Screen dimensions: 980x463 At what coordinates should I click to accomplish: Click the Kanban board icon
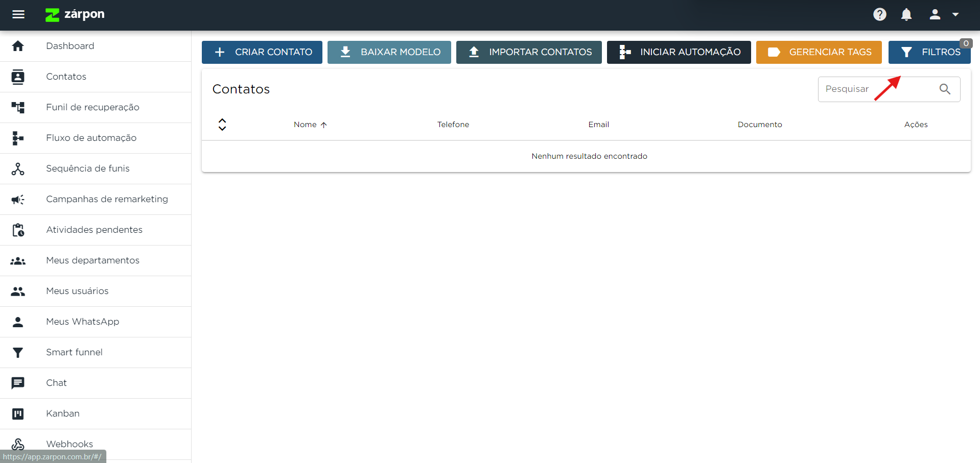tap(18, 413)
